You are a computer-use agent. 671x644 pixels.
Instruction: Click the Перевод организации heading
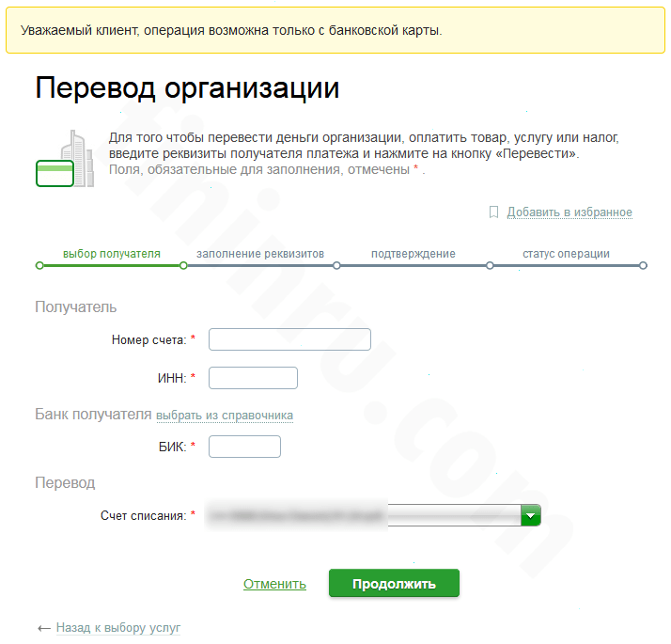point(187,88)
